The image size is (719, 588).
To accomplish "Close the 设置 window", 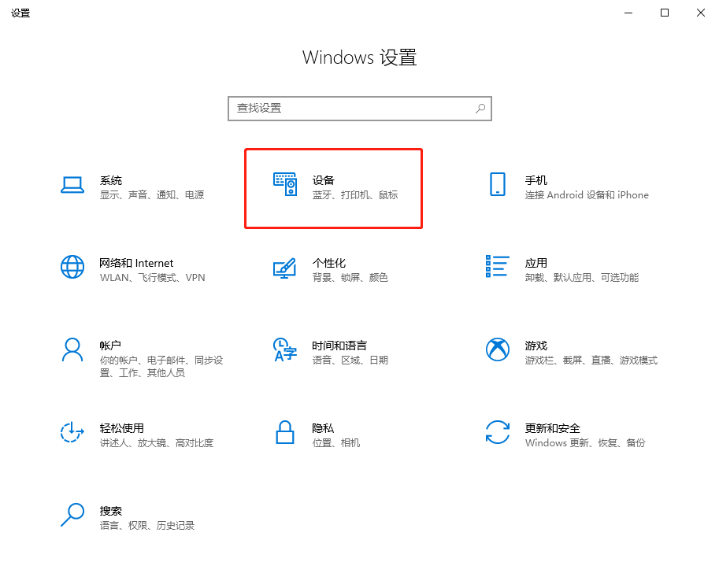I will pyautogui.click(x=701, y=13).
